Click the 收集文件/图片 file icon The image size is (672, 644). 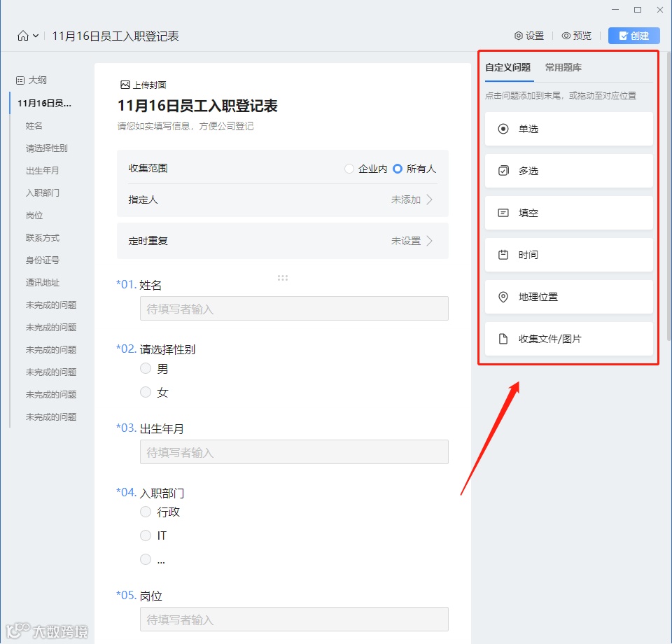coord(503,339)
